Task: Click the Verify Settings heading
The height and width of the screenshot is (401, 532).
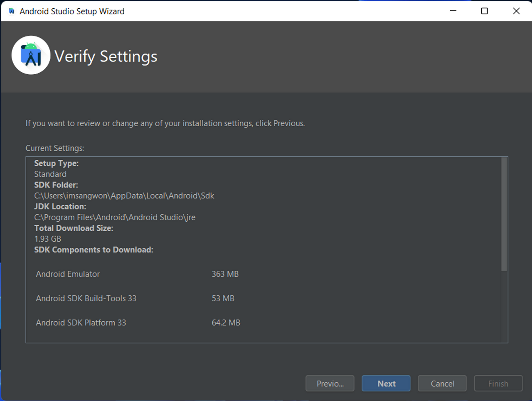Action: pos(106,56)
